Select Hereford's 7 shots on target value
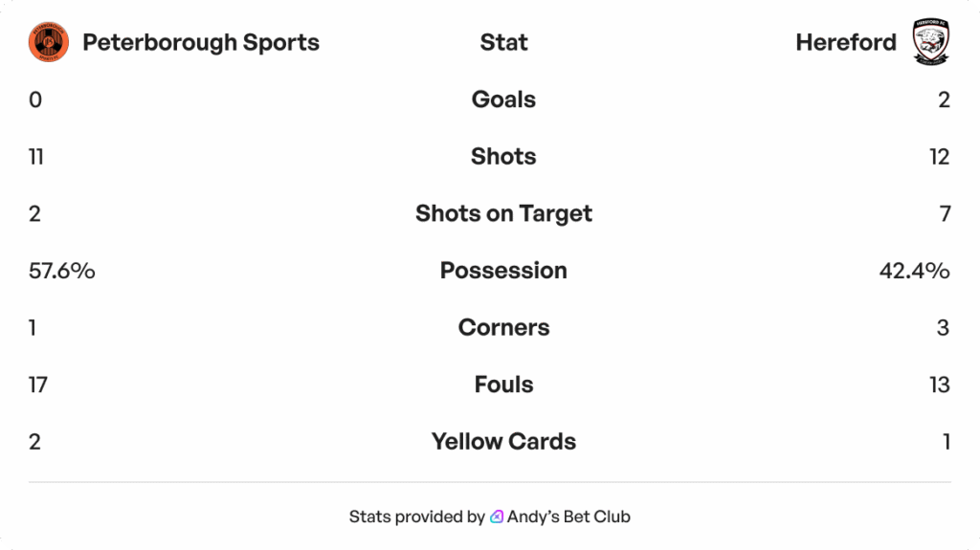This screenshot has width=980, height=550. pyautogui.click(x=945, y=213)
